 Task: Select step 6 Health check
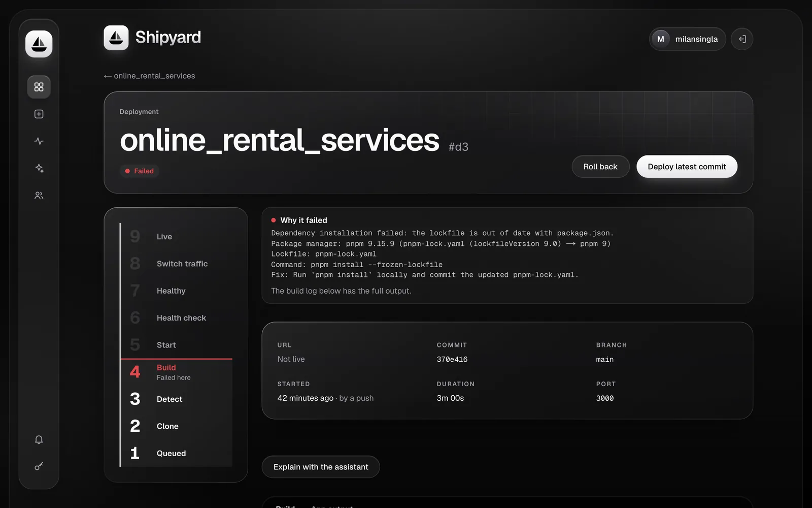click(x=176, y=318)
